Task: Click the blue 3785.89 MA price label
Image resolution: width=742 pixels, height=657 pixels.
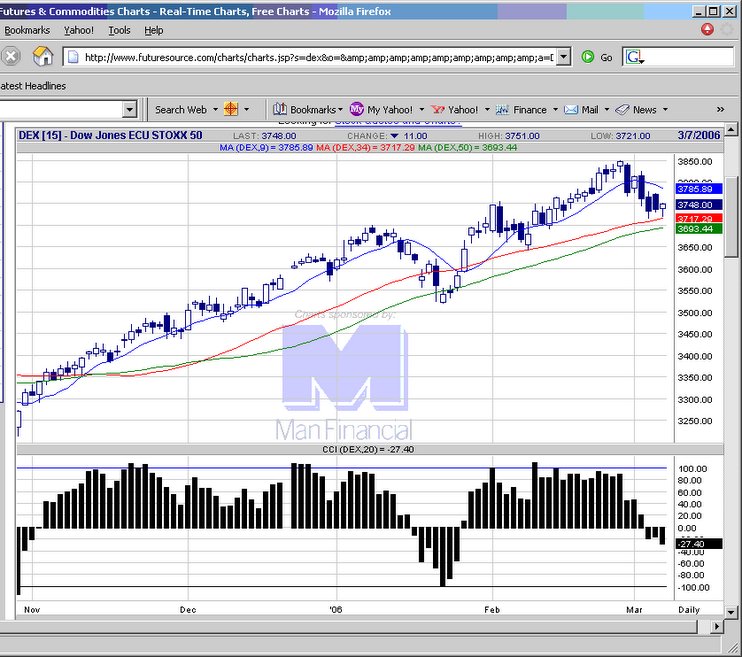Action: 699,189
